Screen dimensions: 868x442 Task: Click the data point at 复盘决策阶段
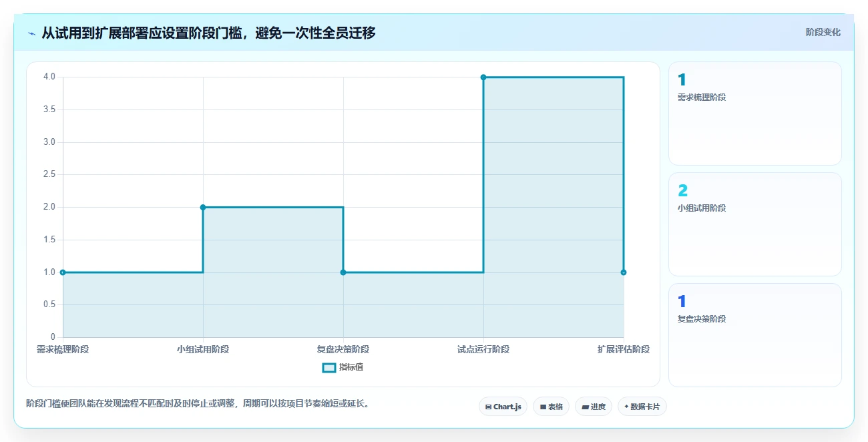click(x=343, y=272)
